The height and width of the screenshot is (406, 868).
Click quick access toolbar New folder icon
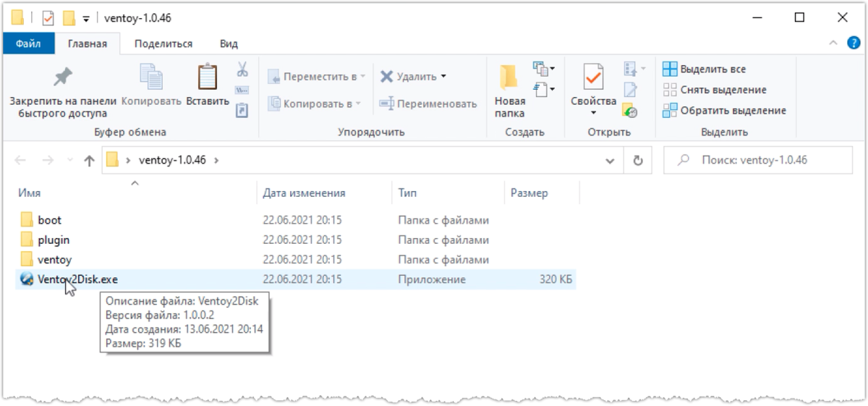[69, 17]
